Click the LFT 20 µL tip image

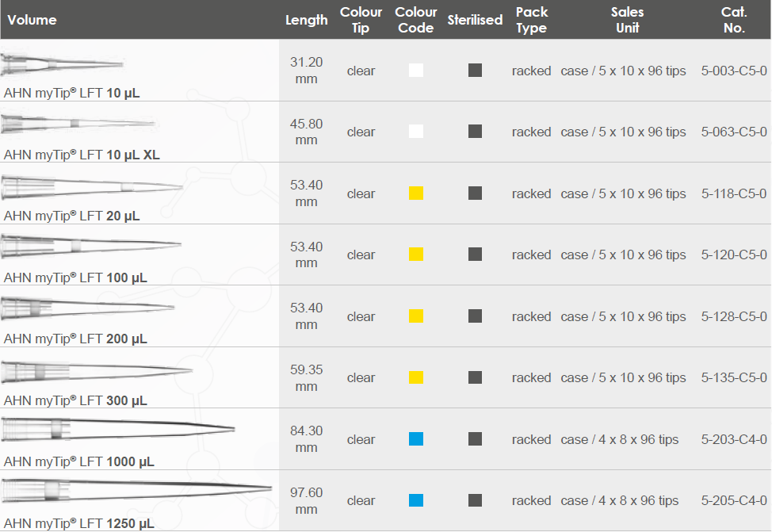pos(92,186)
